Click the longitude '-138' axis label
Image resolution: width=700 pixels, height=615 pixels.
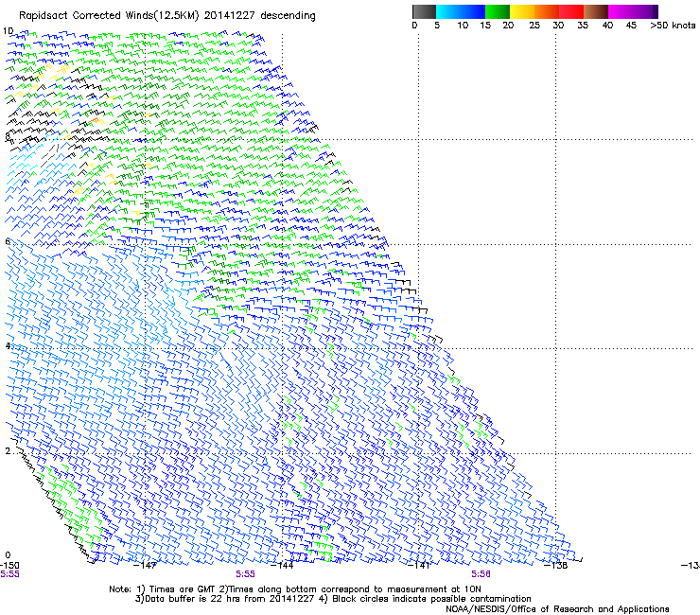pyautogui.click(x=556, y=566)
